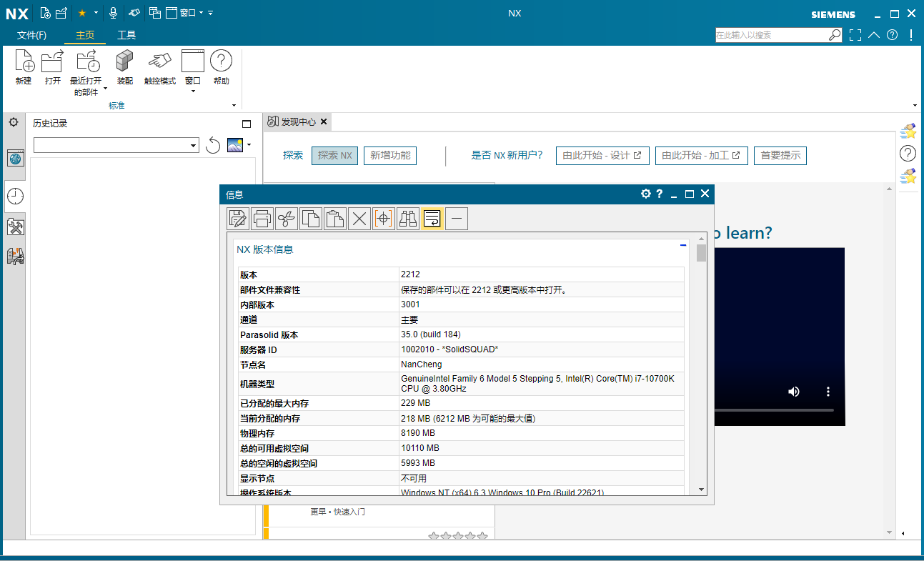Click the history refresh circular arrow icon
The height and width of the screenshot is (561, 924).
coord(212,145)
